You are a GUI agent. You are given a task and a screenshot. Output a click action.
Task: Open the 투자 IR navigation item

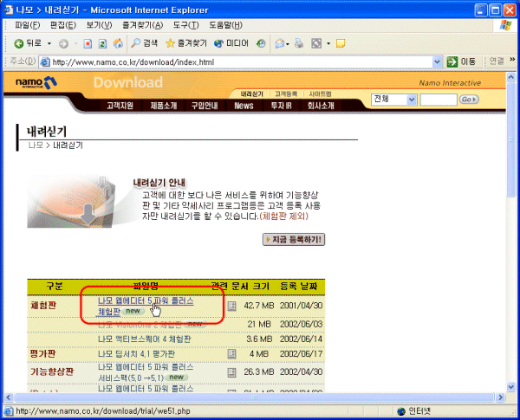click(281, 106)
